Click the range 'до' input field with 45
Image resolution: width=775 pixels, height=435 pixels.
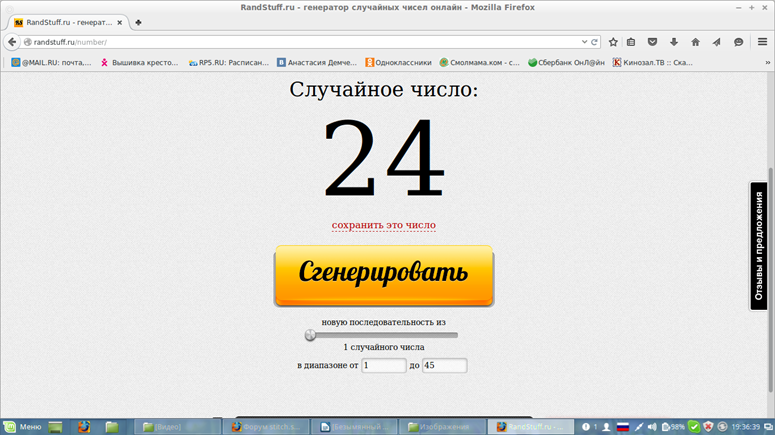click(x=444, y=366)
